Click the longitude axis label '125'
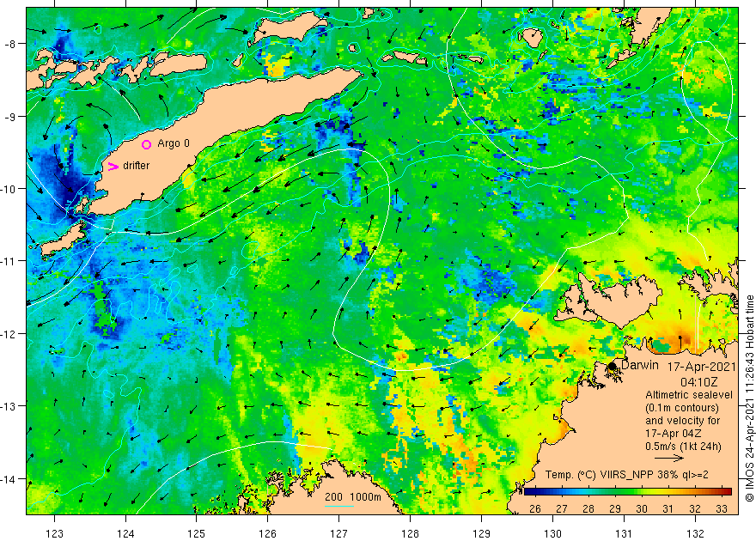The image size is (756, 541). [196, 533]
